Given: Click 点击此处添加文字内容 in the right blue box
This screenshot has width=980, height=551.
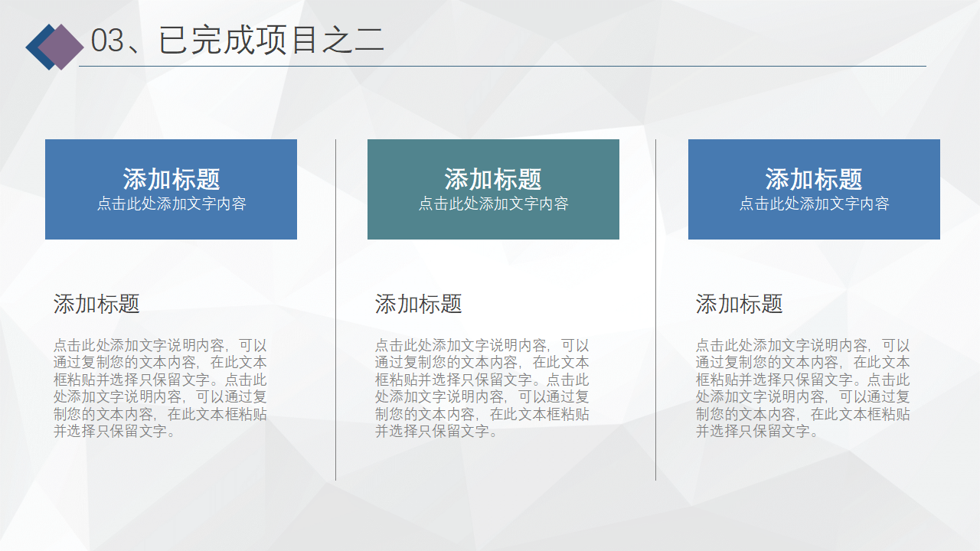Looking at the screenshot, I should (814, 204).
